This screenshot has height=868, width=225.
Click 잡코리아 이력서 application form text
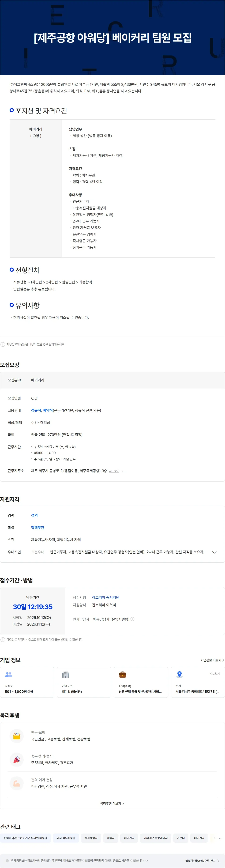click(x=104, y=605)
